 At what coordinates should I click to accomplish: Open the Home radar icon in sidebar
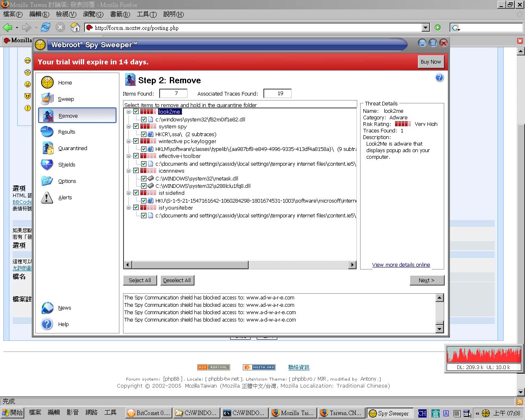(x=47, y=82)
